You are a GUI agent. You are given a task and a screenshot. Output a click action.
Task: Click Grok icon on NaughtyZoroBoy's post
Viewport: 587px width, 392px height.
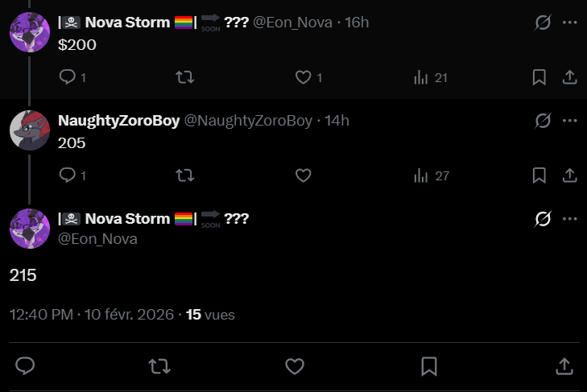click(x=543, y=121)
